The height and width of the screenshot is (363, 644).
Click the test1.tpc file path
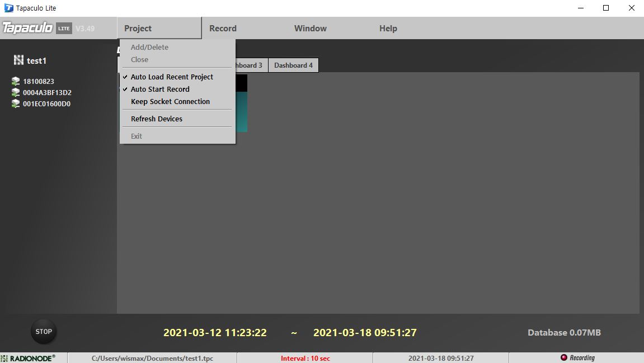(152, 358)
